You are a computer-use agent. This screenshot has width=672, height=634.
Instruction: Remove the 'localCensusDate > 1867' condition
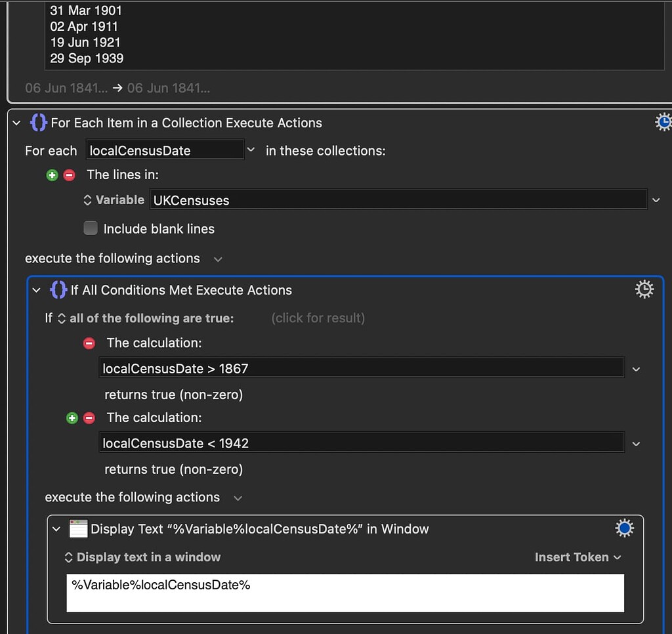[x=89, y=343]
